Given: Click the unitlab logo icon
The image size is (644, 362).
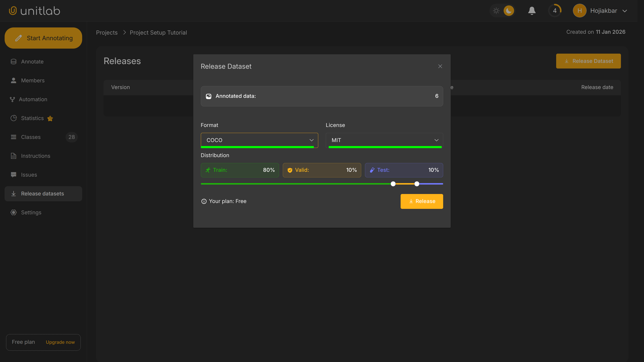Looking at the screenshot, I should pos(13,11).
